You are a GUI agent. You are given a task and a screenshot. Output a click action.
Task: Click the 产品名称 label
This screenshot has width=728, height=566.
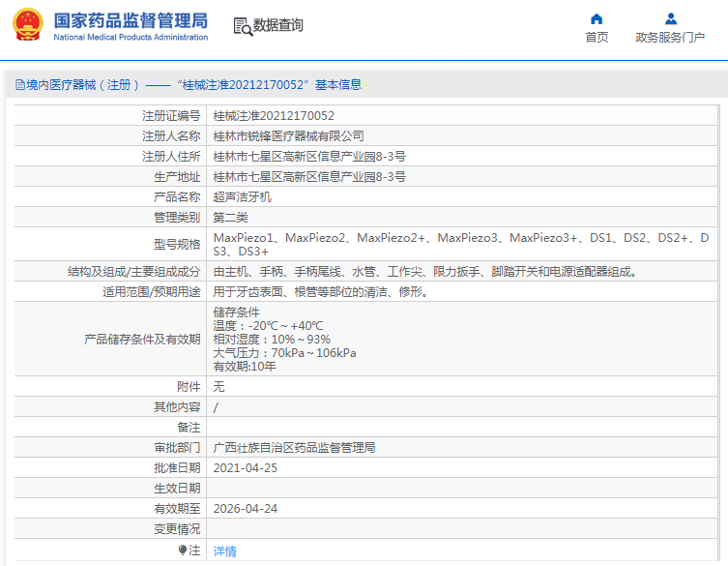click(x=177, y=197)
